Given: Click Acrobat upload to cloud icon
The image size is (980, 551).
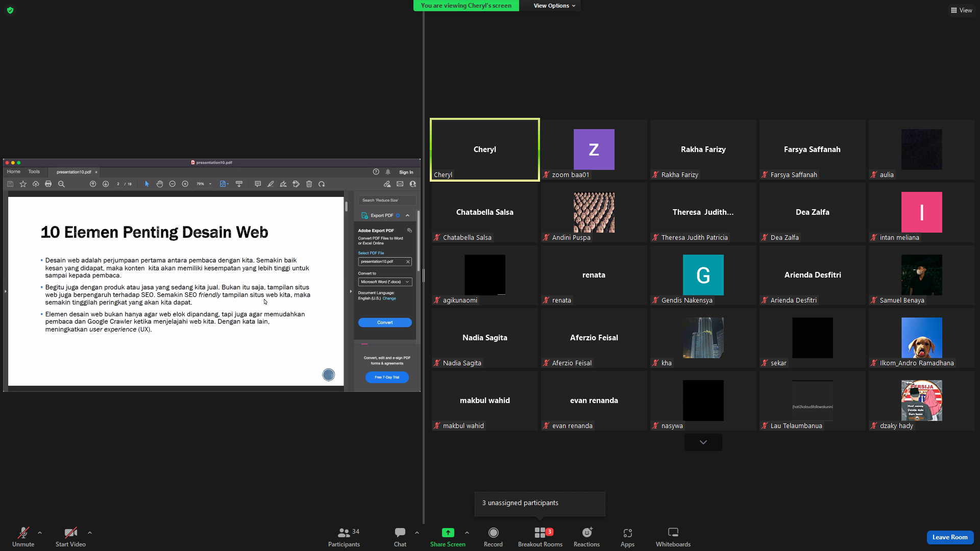Looking at the screenshot, I should point(36,184).
